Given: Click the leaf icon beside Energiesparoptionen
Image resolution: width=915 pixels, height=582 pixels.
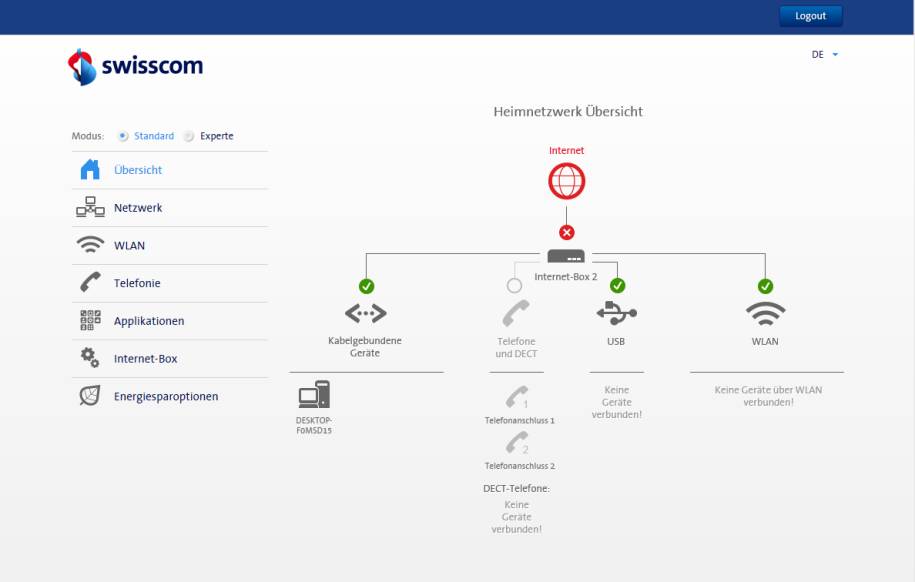Looking at the screenshot, I should pos(90,395).
